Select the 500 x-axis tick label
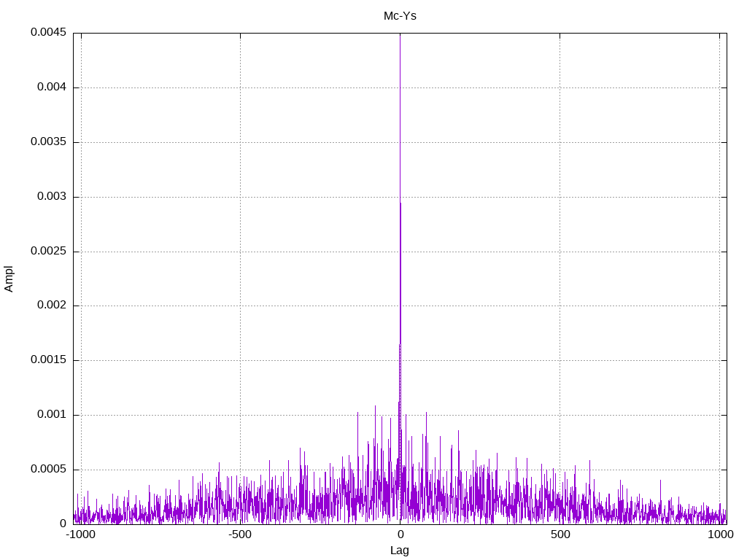Screen dimensions: 747x560 pos(560,534)
